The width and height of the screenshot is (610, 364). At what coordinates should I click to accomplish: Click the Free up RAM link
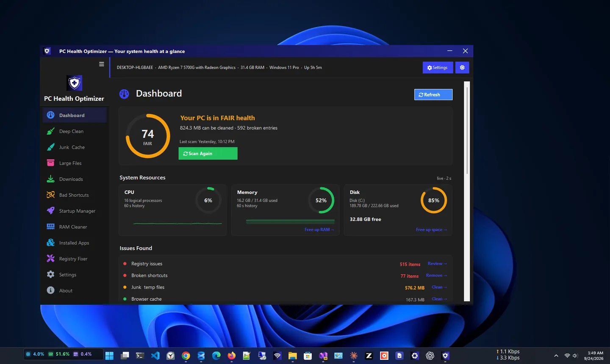pyautogui.click(x=319, y=230)
